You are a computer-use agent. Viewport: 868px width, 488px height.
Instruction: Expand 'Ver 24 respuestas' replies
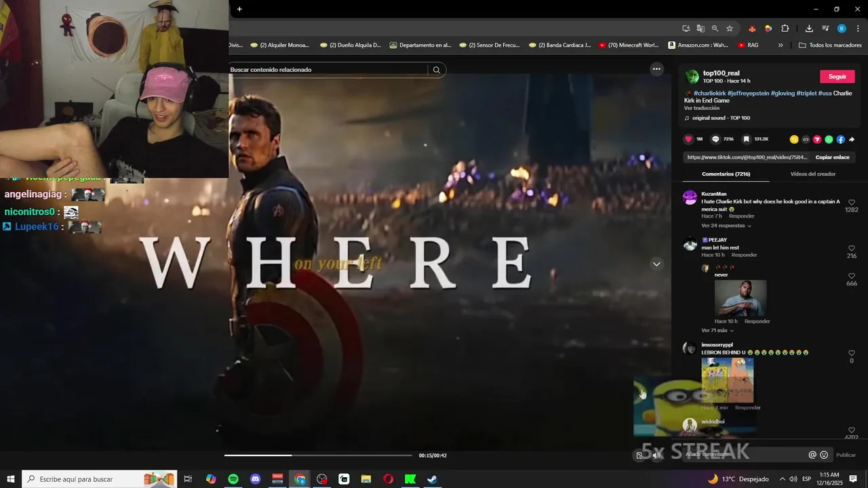pos(726,226)
